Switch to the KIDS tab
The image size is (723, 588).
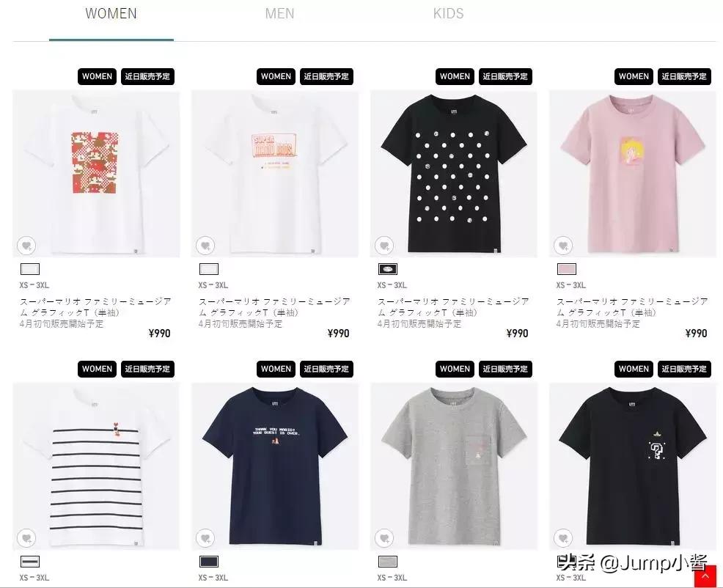(x=448, y=13)
